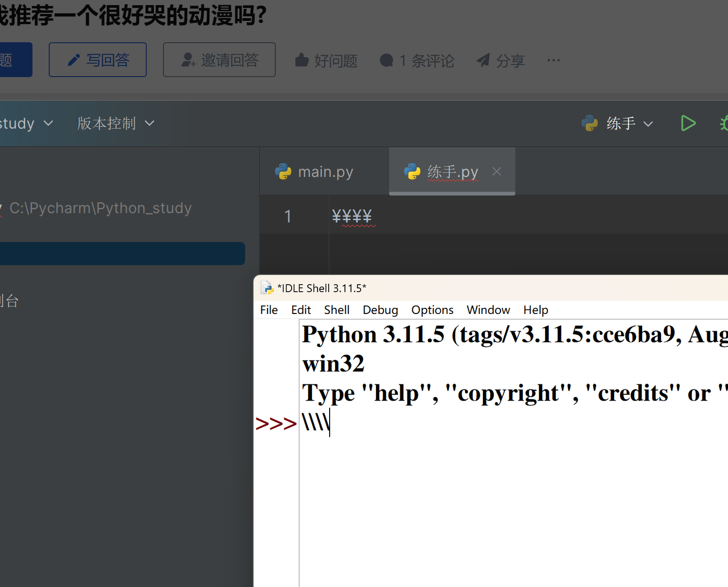Open the 版本控制 dropdown
728x587 pixels.
116,123
